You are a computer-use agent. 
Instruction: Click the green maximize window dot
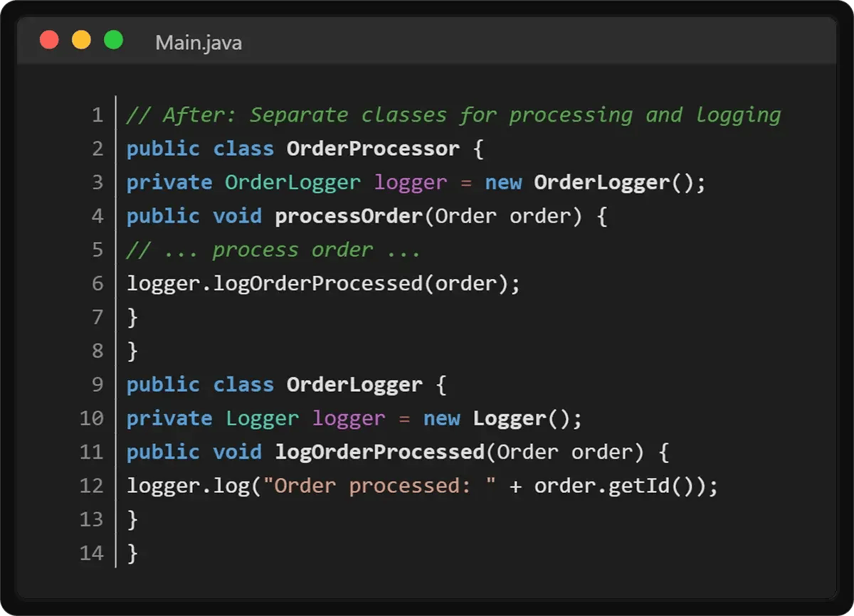[x=113, y=40]
